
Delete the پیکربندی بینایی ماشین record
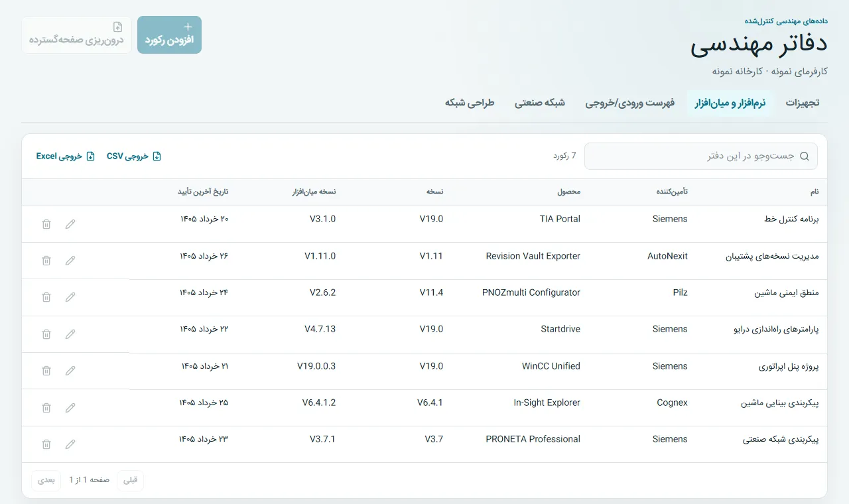[x=46, y=408]
